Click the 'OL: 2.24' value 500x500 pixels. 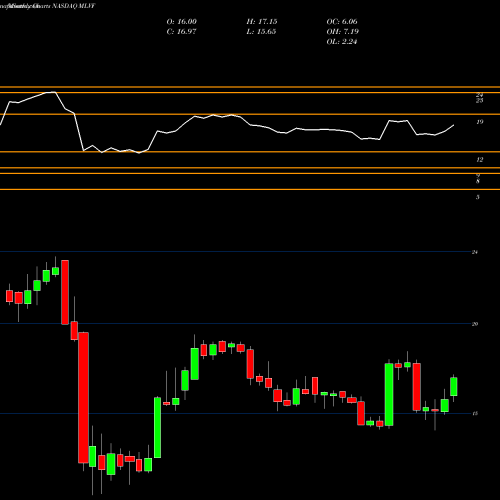342,42
